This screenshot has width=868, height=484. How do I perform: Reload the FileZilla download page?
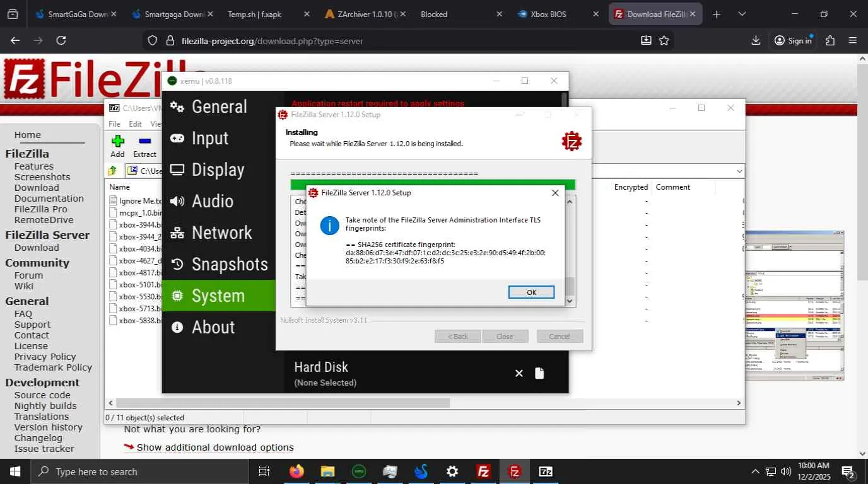coord(61,40)
